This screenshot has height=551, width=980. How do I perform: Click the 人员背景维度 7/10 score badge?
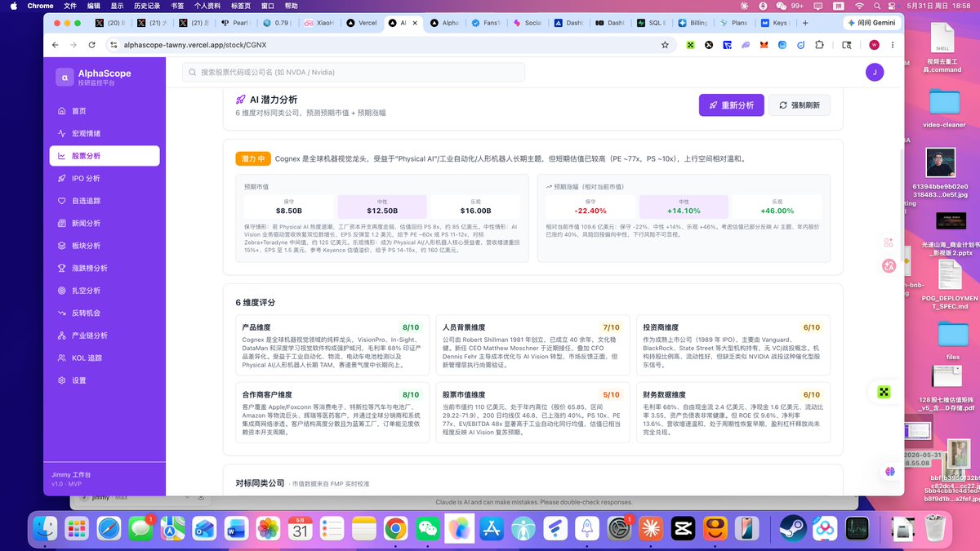[611, 327]
